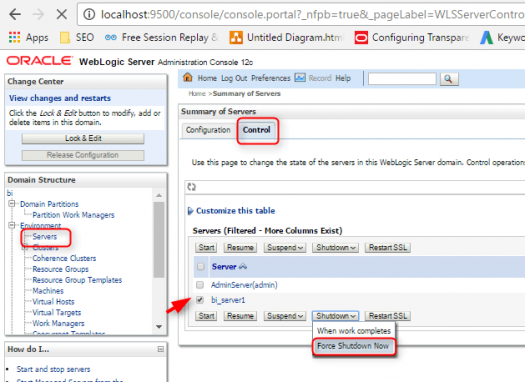Stop page loading with X icon
Screen dimensions: 525x382
pyautogui.click(x=62, y=14)
